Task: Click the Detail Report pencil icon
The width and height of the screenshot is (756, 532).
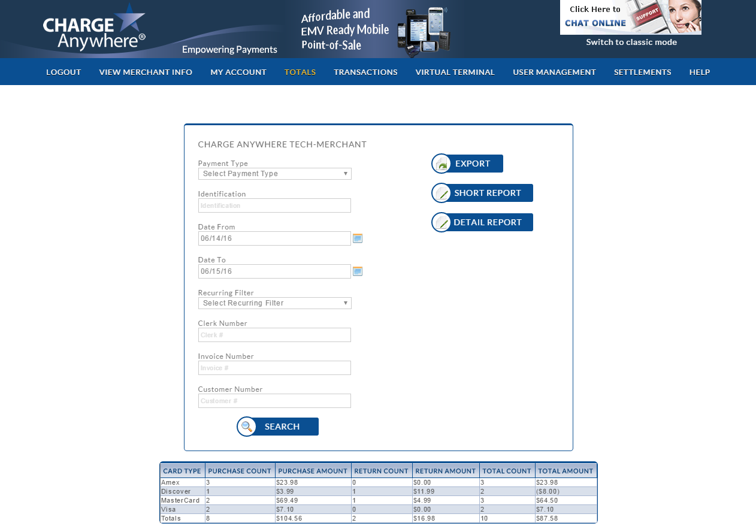Action: (x=441, y=222)
